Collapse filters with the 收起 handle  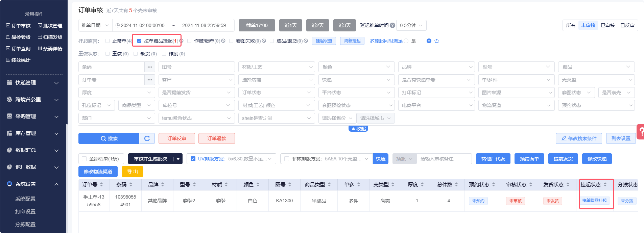(358, 129)
